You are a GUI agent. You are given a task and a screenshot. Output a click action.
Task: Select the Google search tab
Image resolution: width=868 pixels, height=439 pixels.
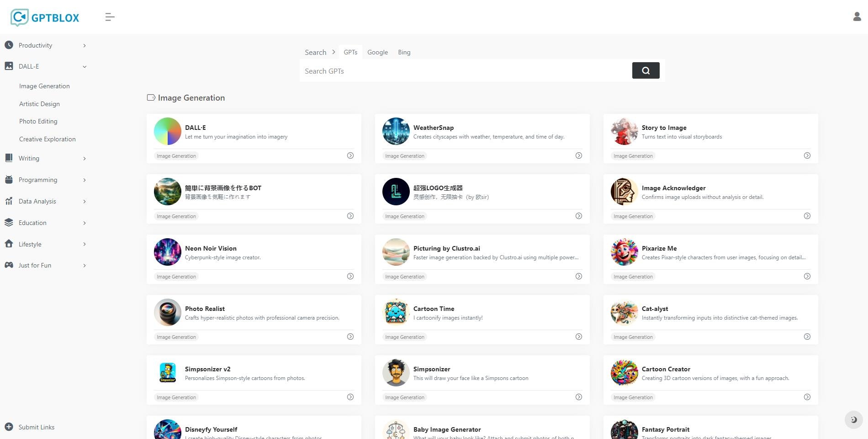[x=377, y=52]
